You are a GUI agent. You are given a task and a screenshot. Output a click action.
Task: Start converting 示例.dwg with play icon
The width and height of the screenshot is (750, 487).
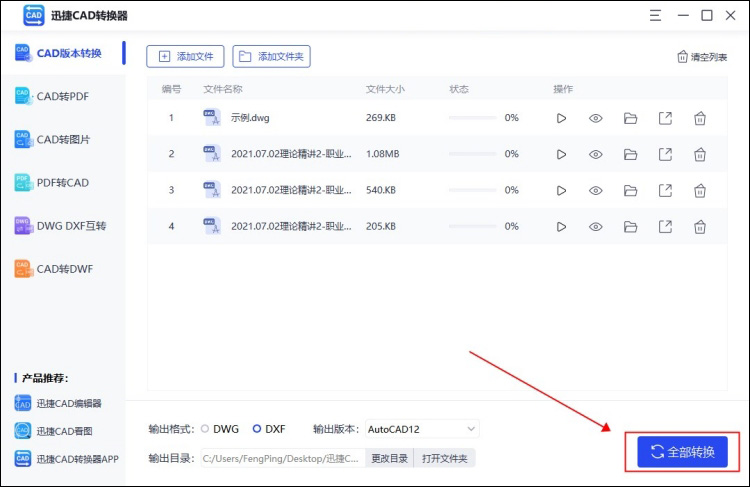(561, 118)
